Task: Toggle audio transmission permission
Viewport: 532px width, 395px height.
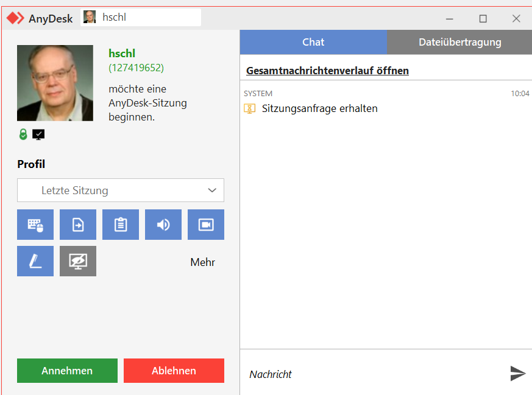Action: tap(163, 225)
